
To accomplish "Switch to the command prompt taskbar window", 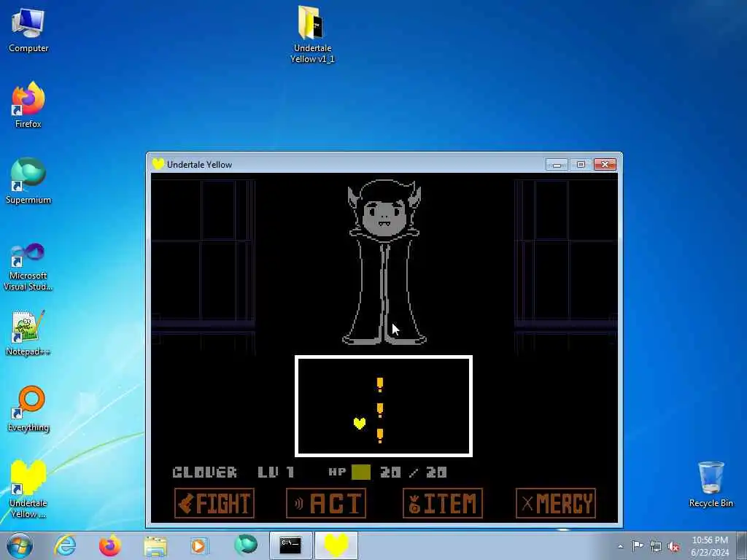I will click(x=290, y=545).
